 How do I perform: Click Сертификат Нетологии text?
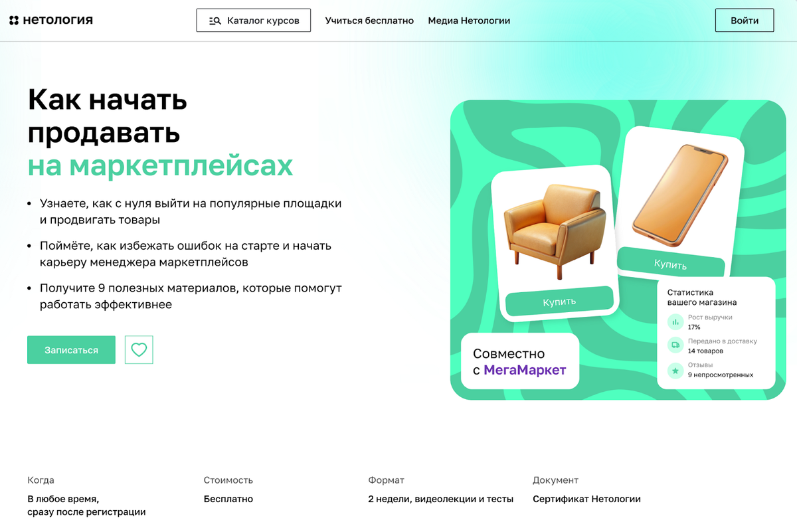586,499
